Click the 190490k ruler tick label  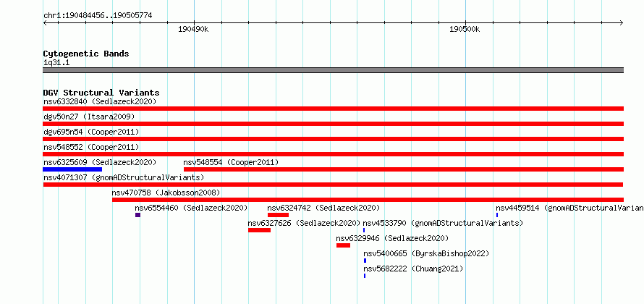tap(193, 30)
